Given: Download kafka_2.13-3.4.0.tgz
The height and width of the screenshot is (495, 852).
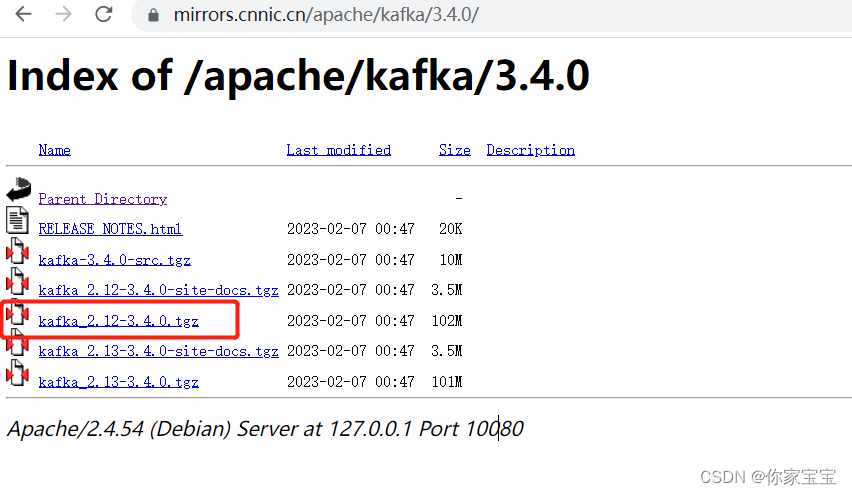Looking at the screenshot, I should point(118,382).
